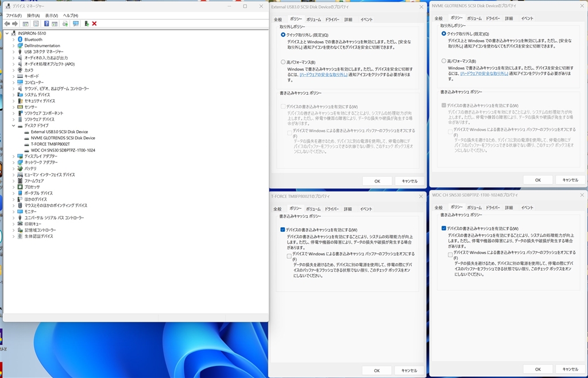Collapse the INSPIRON-5510 root node
Screen dimensions: 588x378
(7, 33)
